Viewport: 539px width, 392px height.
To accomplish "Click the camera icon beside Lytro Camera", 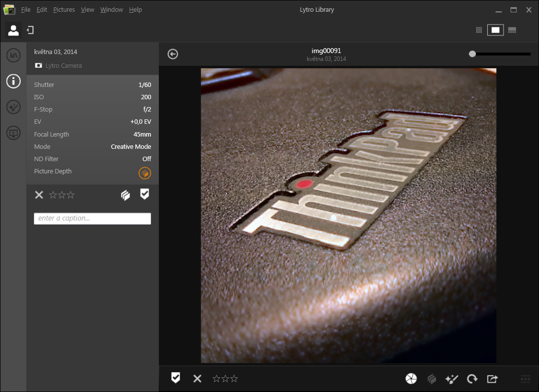I will tap(38, 65).
